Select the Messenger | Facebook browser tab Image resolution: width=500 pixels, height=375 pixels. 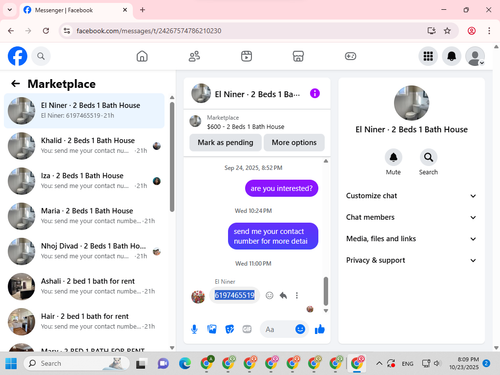76,10
